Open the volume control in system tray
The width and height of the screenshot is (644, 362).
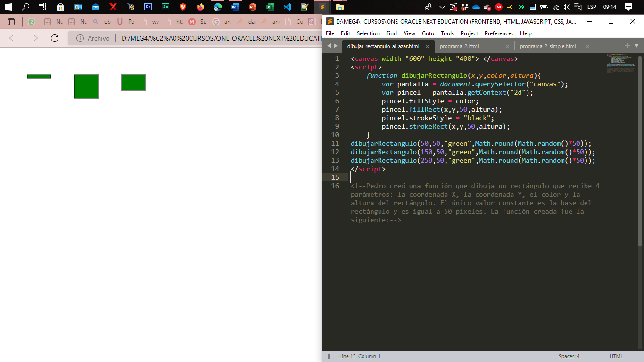click(567, 7)
